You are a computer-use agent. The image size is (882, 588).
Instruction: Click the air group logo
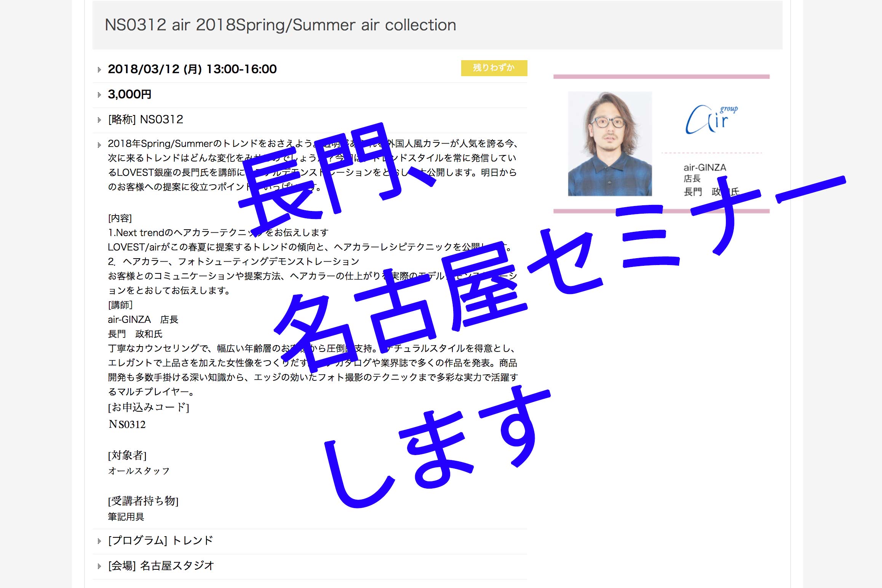tap(711, 120)
